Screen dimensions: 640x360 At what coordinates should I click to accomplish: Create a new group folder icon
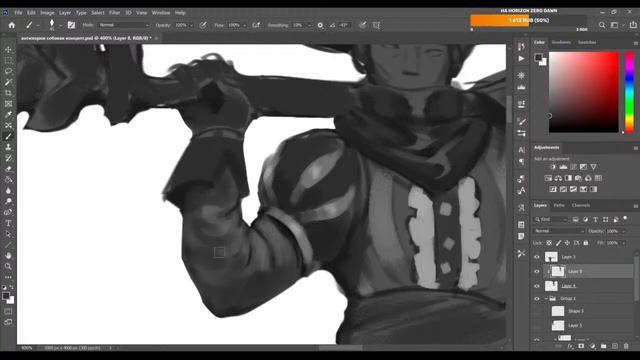[x=604, y=346]
